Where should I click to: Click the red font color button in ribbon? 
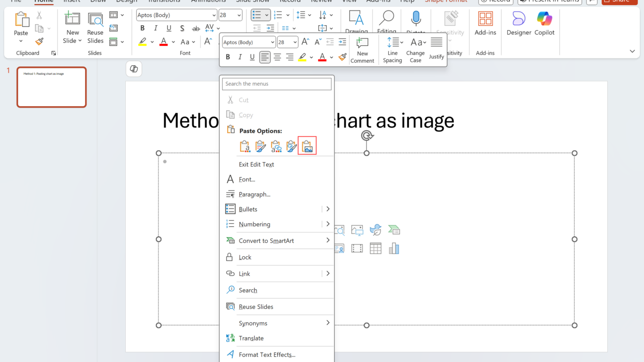pyautogui.click(x=163, y=42)
